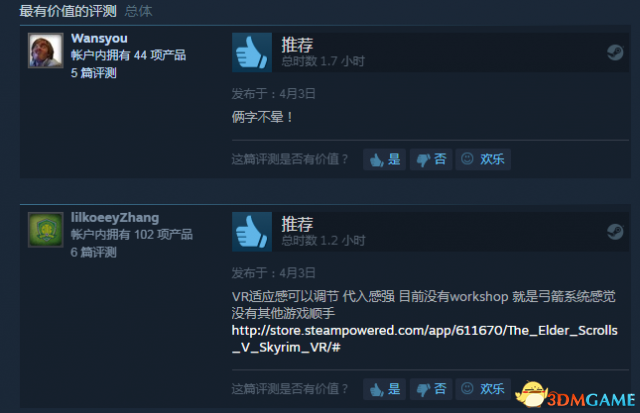The width and height of the screenshot is (640, 413).
Task: Select the 总体 (overall) tab beside the reviews heading
Action: pos(138,11)
